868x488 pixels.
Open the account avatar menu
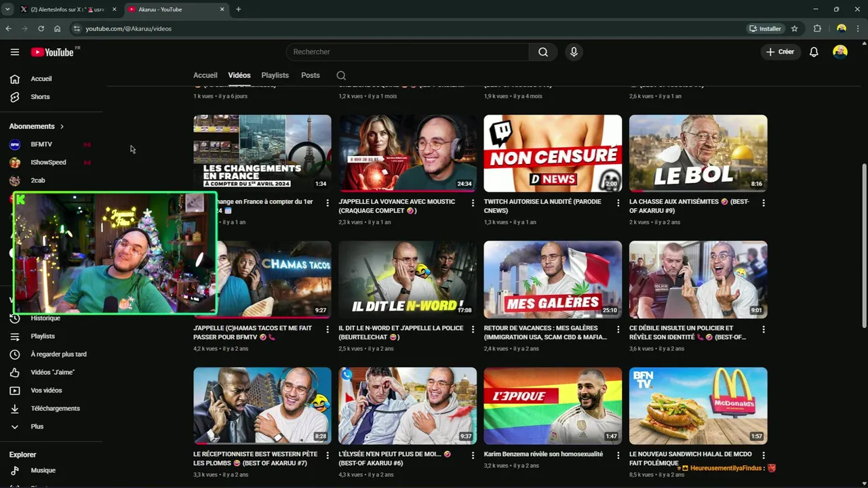coord(840,52)
